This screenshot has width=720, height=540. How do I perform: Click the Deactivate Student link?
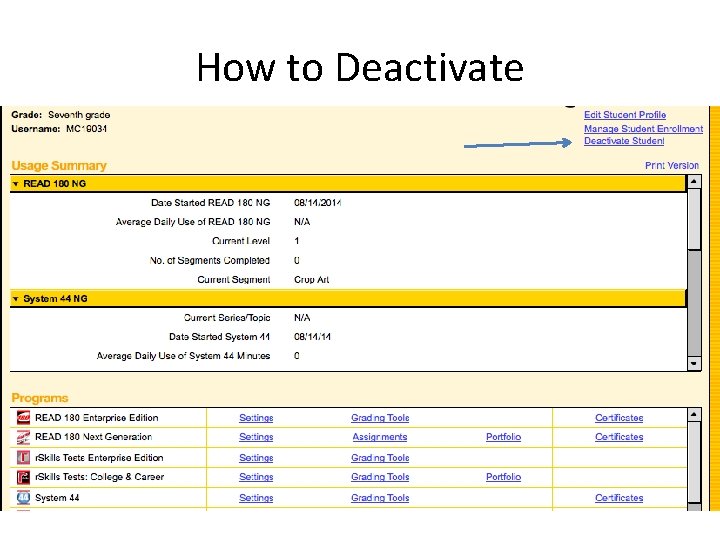click(624, 141)
